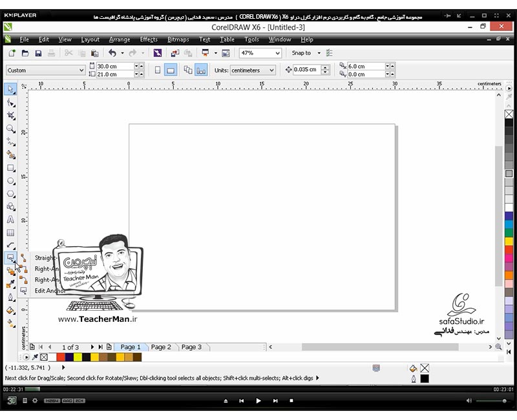Pick the red swatch in the document palette
This screenshot has height=420, width=517.
tap(61, 357)
